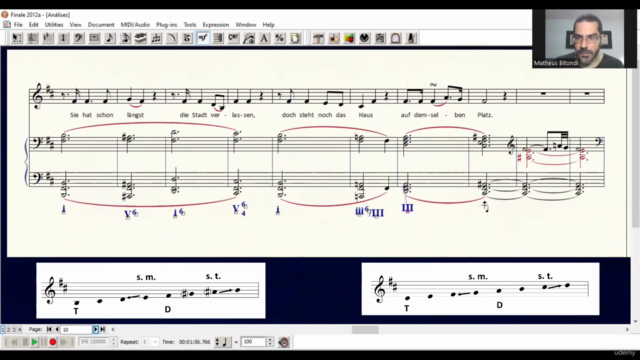Click the page number field showing 10
The width and height of the screenshot is (640, 360).
(x=76, y=329)
